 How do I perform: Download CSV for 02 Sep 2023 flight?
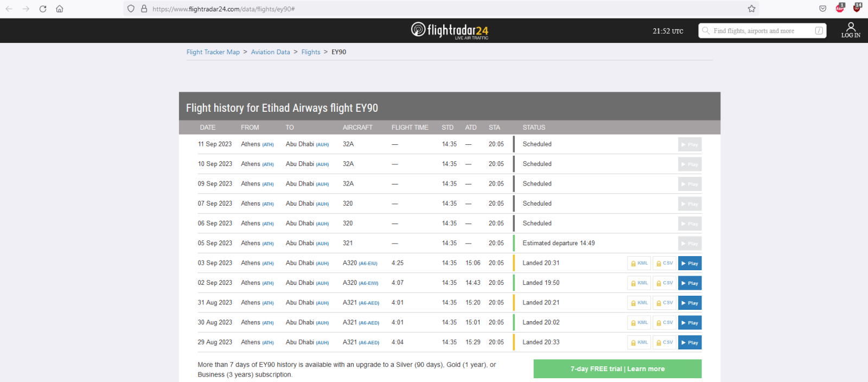665,283
